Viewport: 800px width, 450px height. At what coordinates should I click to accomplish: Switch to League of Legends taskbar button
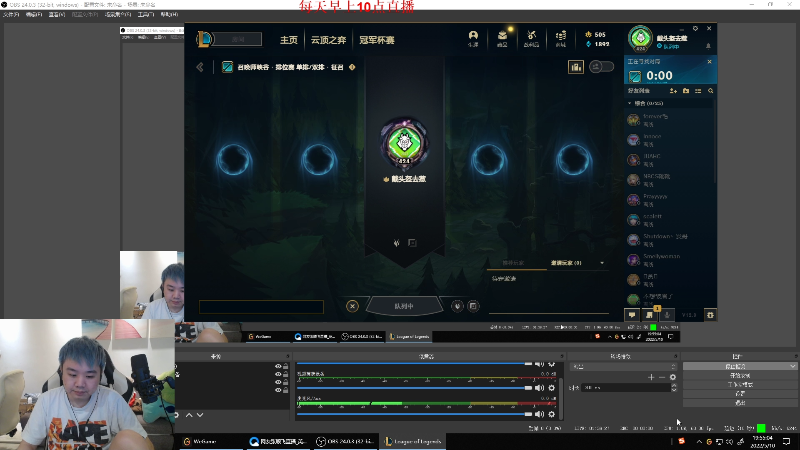pos(413,441)
